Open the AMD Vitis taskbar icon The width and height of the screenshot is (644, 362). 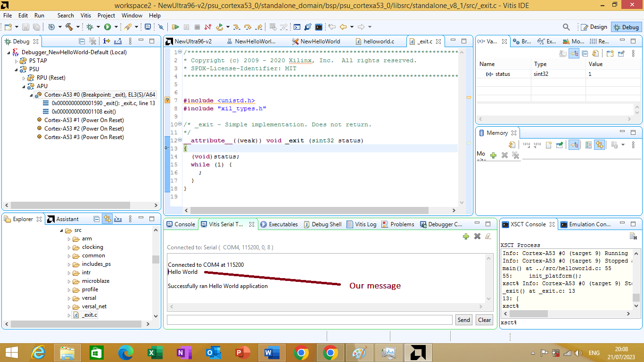[x=418, y=352]
